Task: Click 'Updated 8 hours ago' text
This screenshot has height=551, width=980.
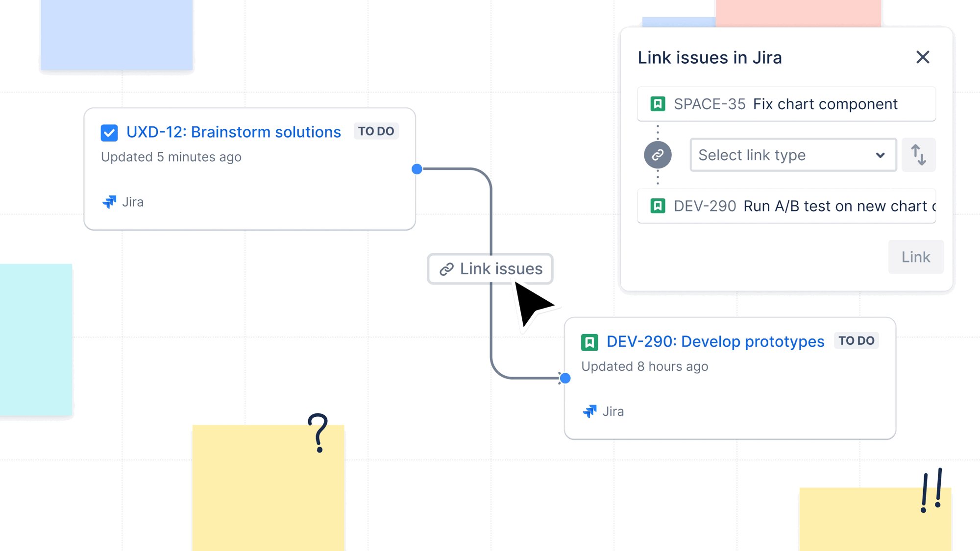Action: tap(644, 366)
